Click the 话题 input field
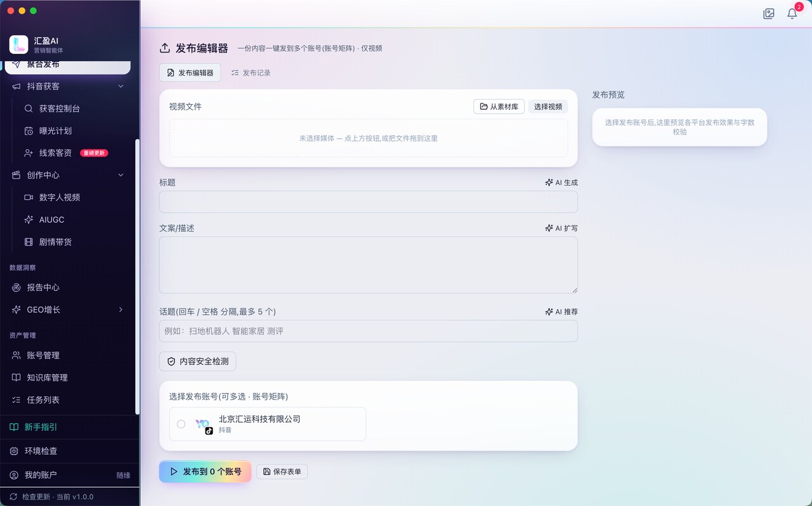This screenshot has width=812, height=506. tap(369, 331)
